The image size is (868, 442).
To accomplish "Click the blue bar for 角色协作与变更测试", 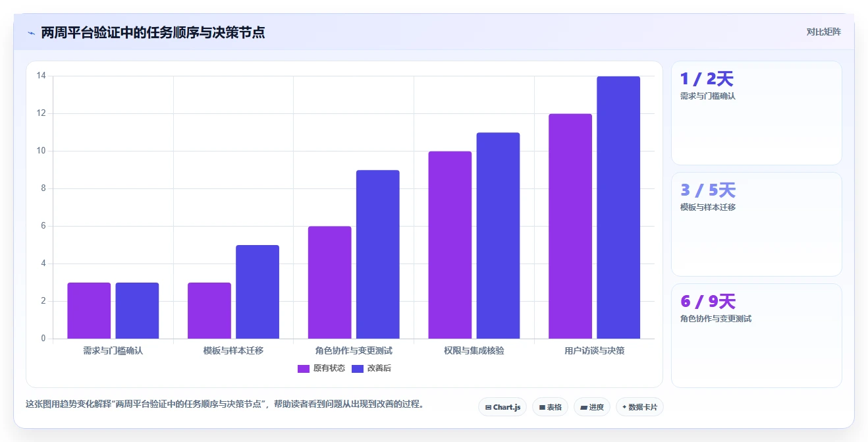I will 377,254.
